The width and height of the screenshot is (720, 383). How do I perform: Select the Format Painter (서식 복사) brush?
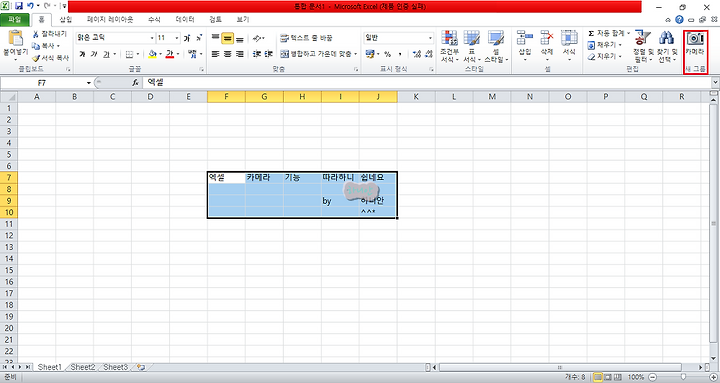(36, 58)
